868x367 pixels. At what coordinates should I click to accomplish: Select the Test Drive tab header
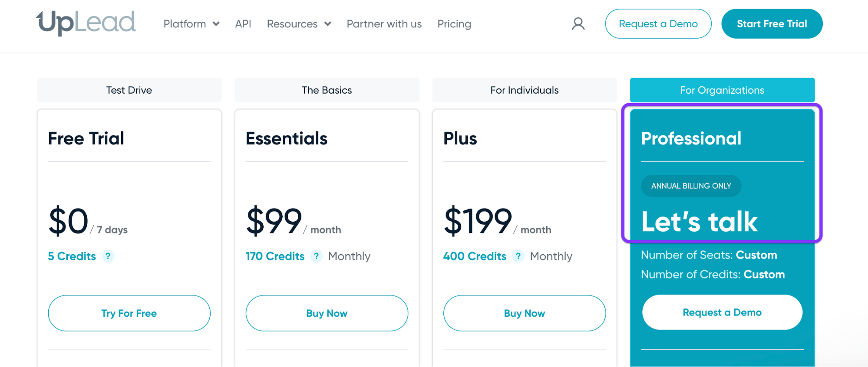129,90
